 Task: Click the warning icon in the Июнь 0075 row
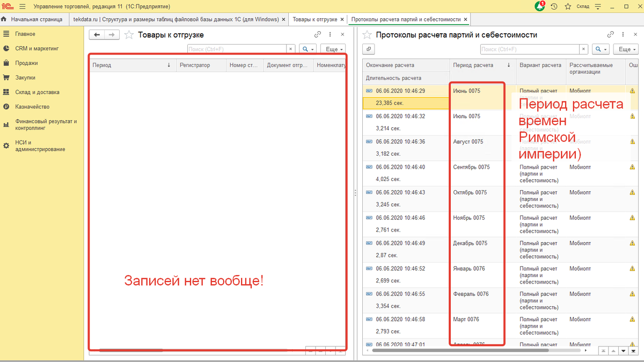(632, 91)
